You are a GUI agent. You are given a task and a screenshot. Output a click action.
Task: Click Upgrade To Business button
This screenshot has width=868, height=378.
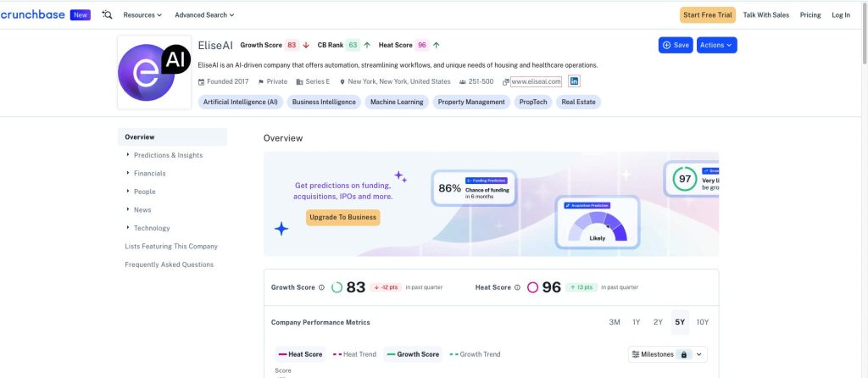tap(342, 218)
